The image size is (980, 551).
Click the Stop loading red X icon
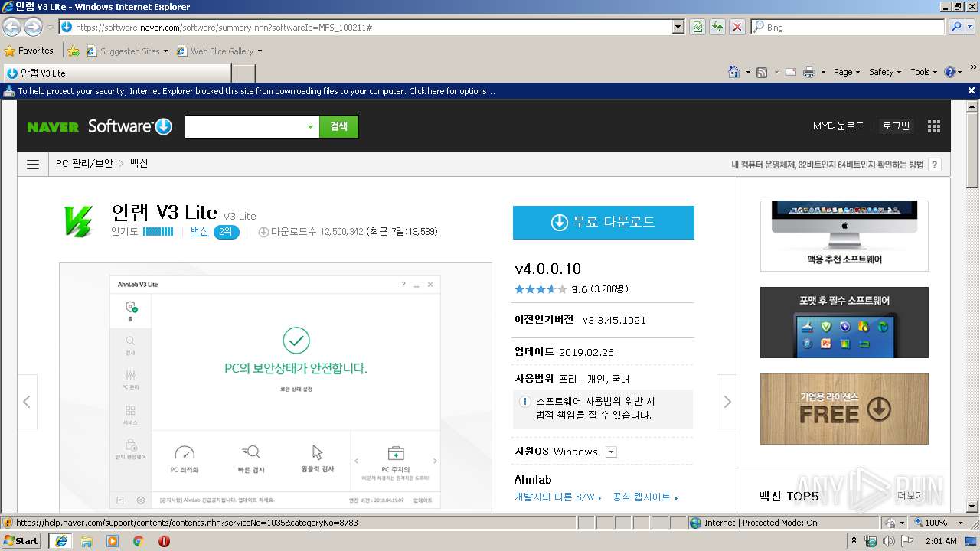[x=737, y=27]
